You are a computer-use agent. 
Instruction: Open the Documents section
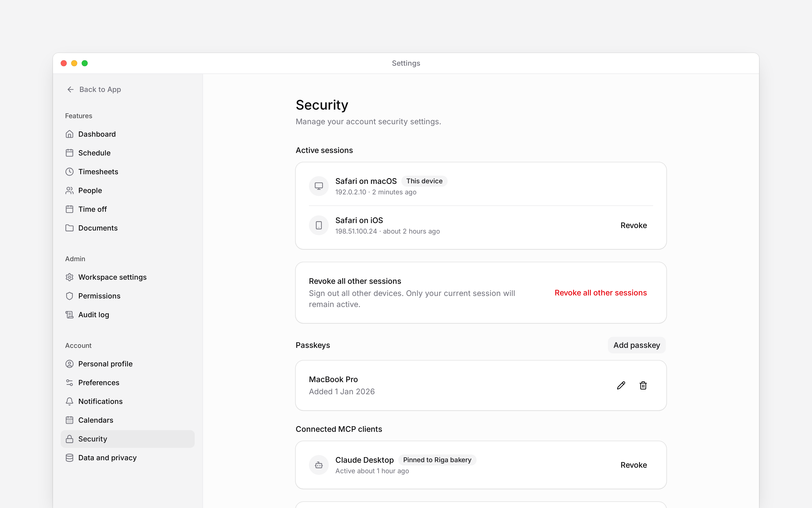pyautogui.click(x=127, y=228)
